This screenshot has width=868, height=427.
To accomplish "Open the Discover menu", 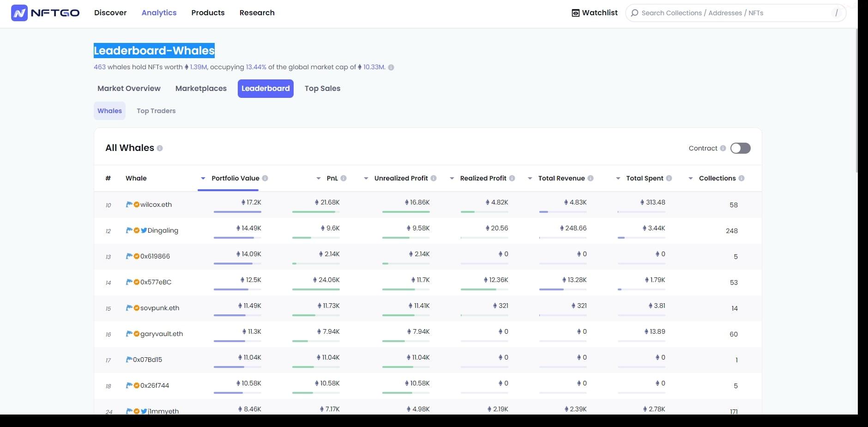I will point(110,13).
